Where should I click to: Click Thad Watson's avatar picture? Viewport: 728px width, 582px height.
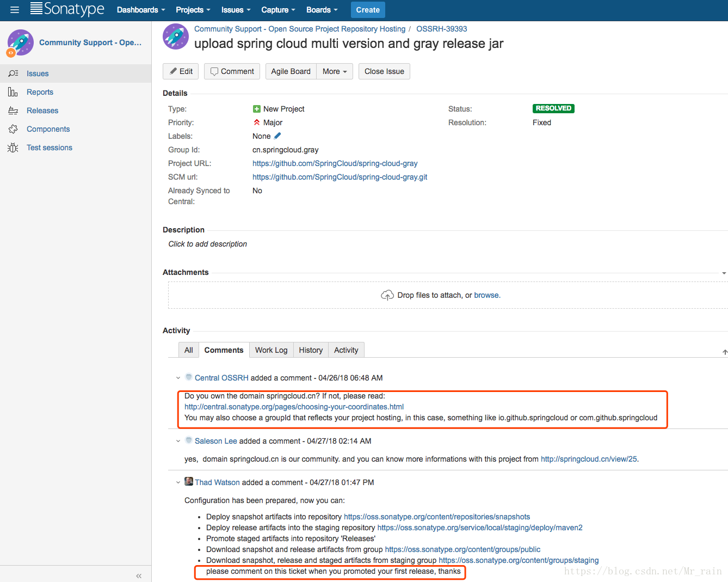click(189, 481)
